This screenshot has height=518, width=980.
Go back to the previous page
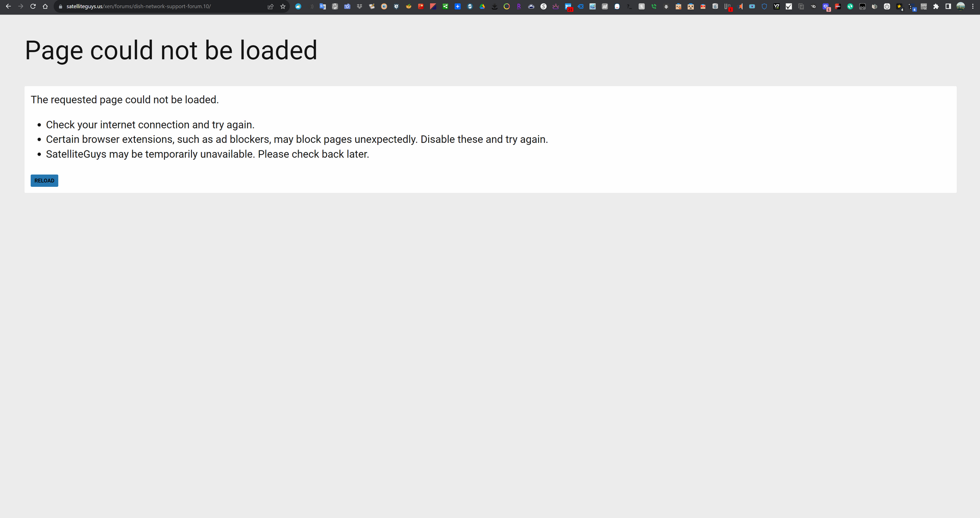(8, 7)
